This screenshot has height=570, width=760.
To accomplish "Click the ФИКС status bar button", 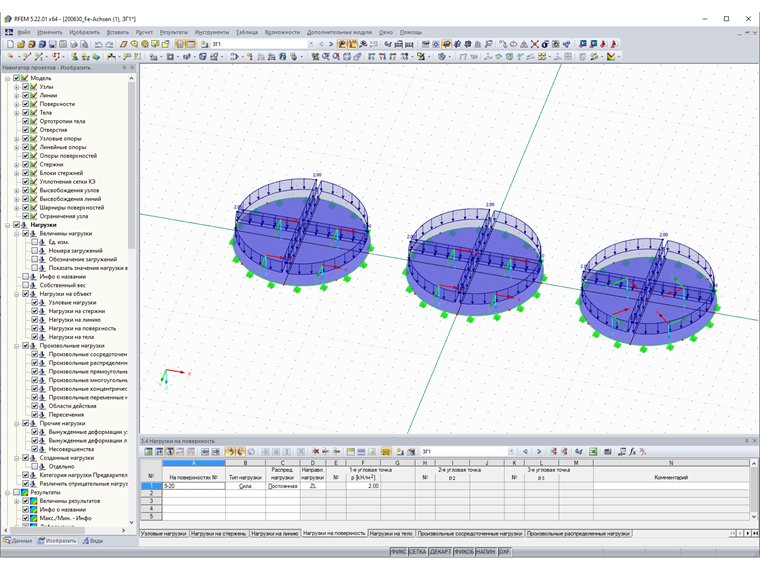I will 398,552.
